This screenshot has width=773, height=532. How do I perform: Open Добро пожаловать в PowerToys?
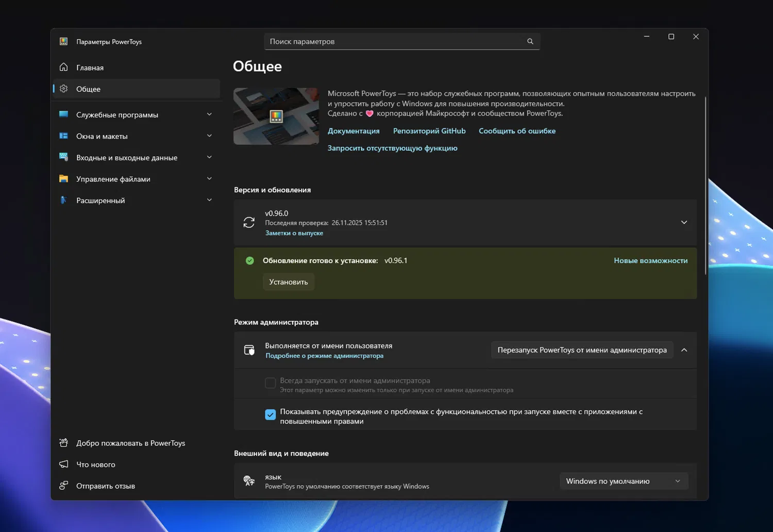(137, 443)
